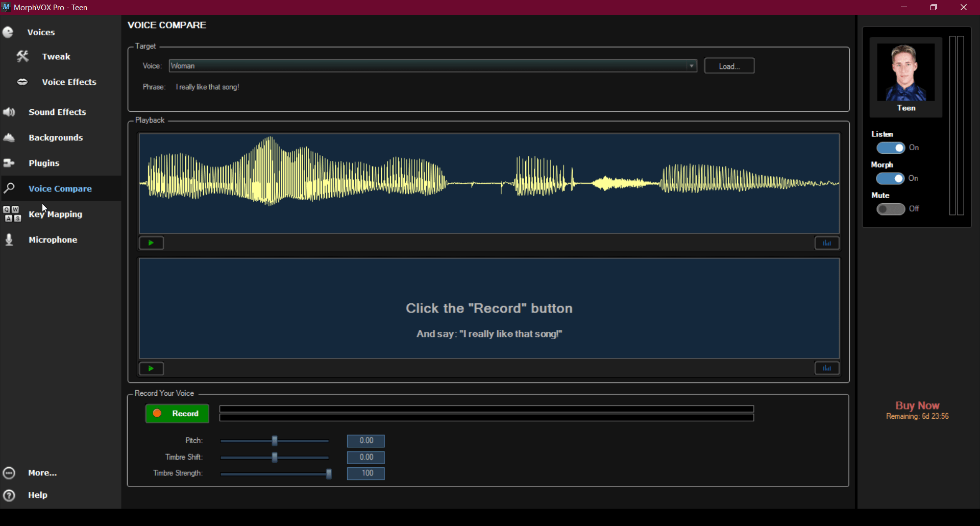Click the Load... button
Image resolution: width=980 pixels, height=526 pixels.
click(729, 66)
